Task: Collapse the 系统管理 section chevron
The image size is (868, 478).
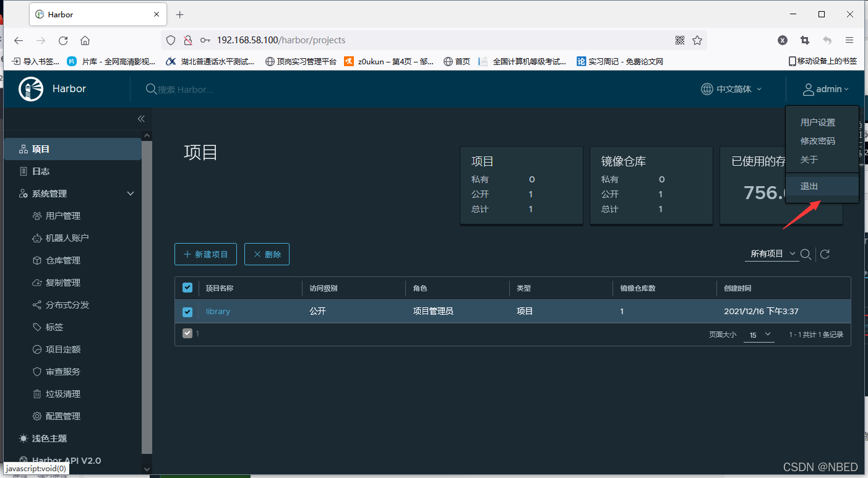Action: (131, 194)
